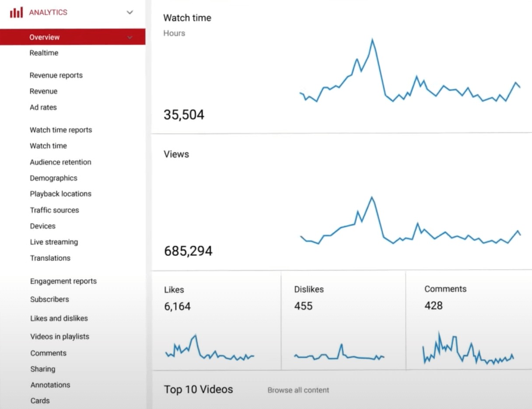532x409 pixels.
Task: Open Revenue reports section
Action: coord(56,75)
